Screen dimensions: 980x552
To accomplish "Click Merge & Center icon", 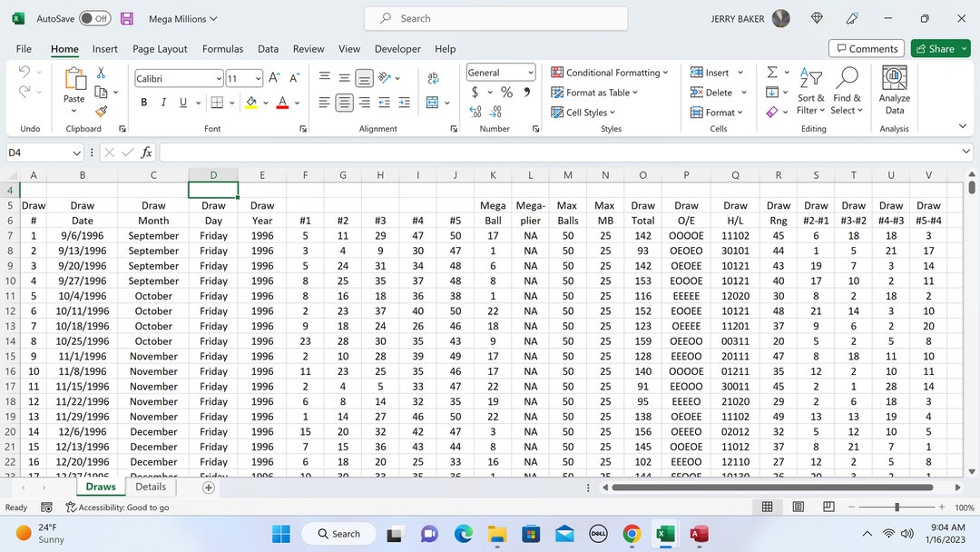I will pos(432,103).
